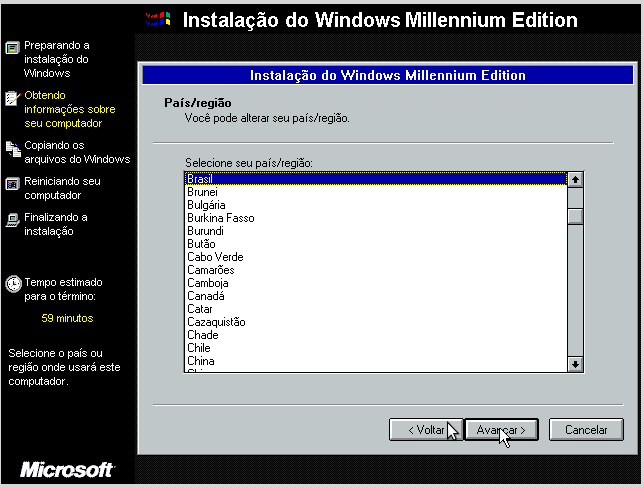Pick Chade from the region list

click(376, 335)
